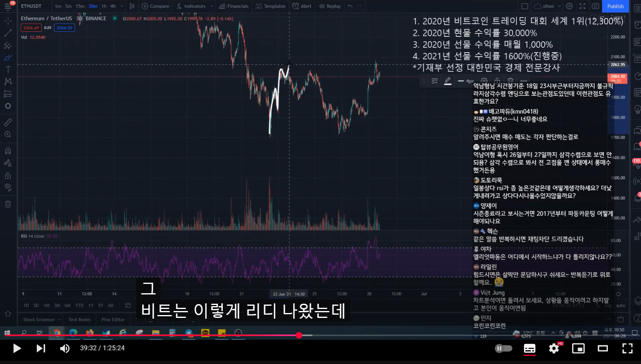Click the Compare symbol button
The height and width of the screenshot is (364, 641).
click(155, 6)
